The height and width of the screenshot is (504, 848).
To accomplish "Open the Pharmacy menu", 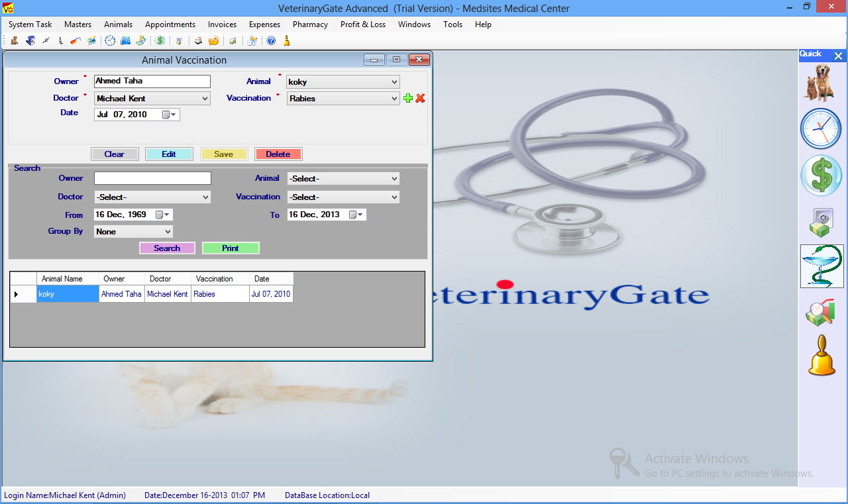I will coord(310,25).
